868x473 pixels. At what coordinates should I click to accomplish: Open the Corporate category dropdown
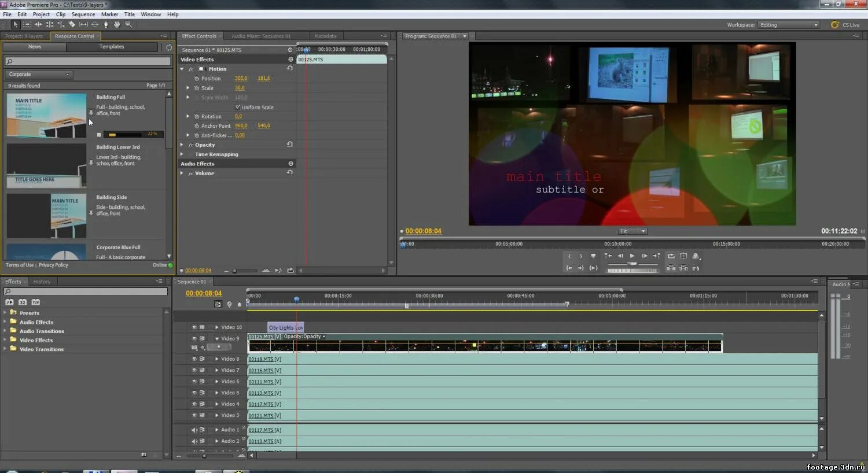(x=39, y=74)
